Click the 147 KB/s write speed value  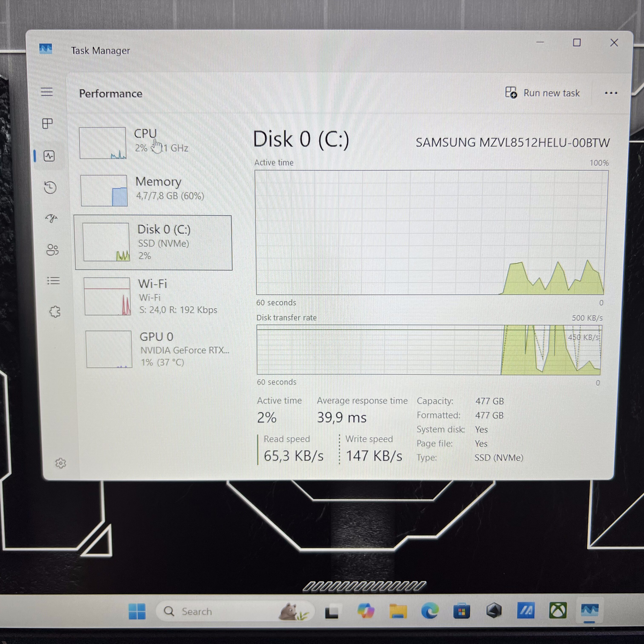coord(374,456)
